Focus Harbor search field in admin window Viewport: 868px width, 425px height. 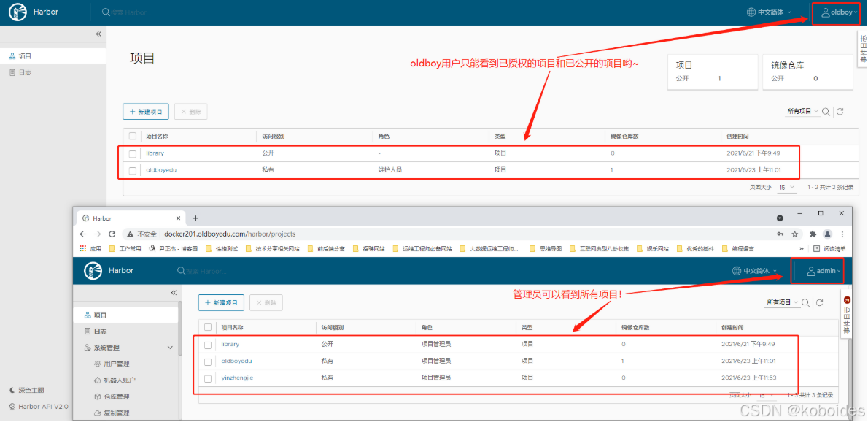pos(205,271)
